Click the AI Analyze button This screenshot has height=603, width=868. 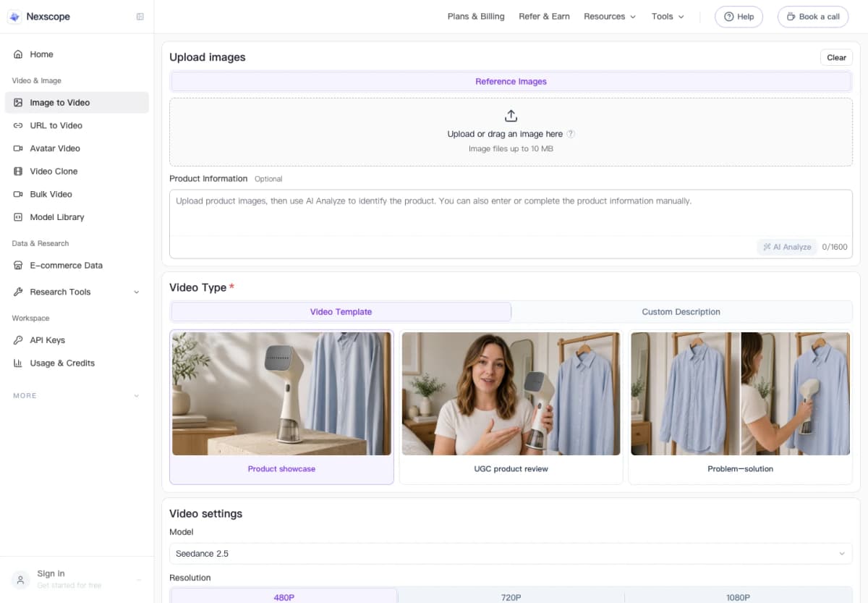(x=787, y=247)
